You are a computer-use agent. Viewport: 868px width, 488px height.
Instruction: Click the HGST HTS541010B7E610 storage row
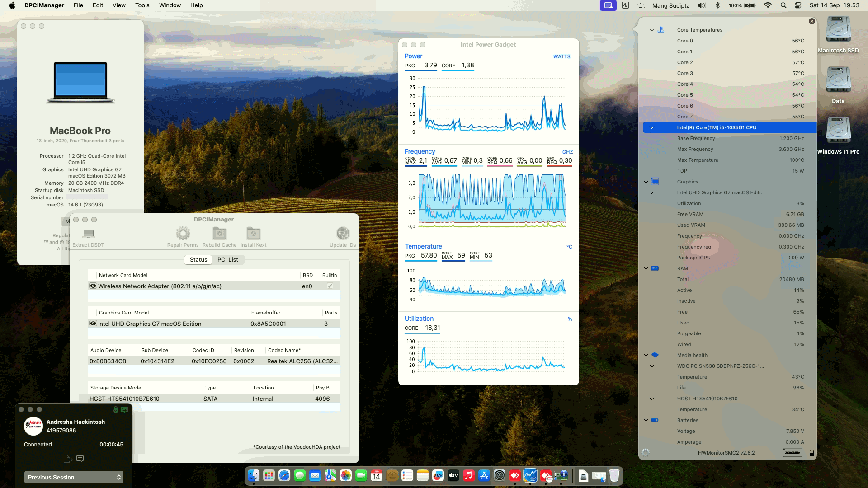(214, 399)
